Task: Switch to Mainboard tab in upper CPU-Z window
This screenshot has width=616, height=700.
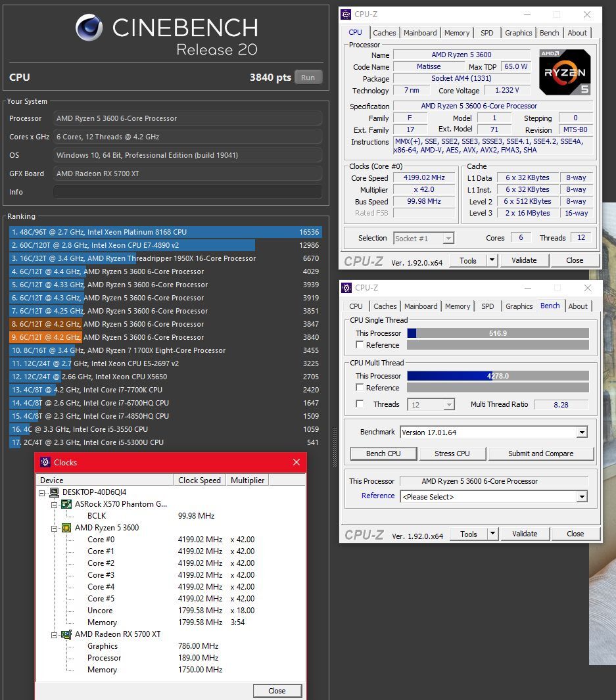Action: [420, 33]
